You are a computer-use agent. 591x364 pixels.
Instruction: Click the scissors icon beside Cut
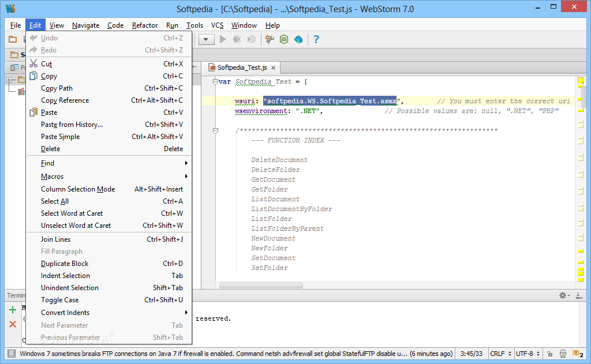click(x=33, y=63)
